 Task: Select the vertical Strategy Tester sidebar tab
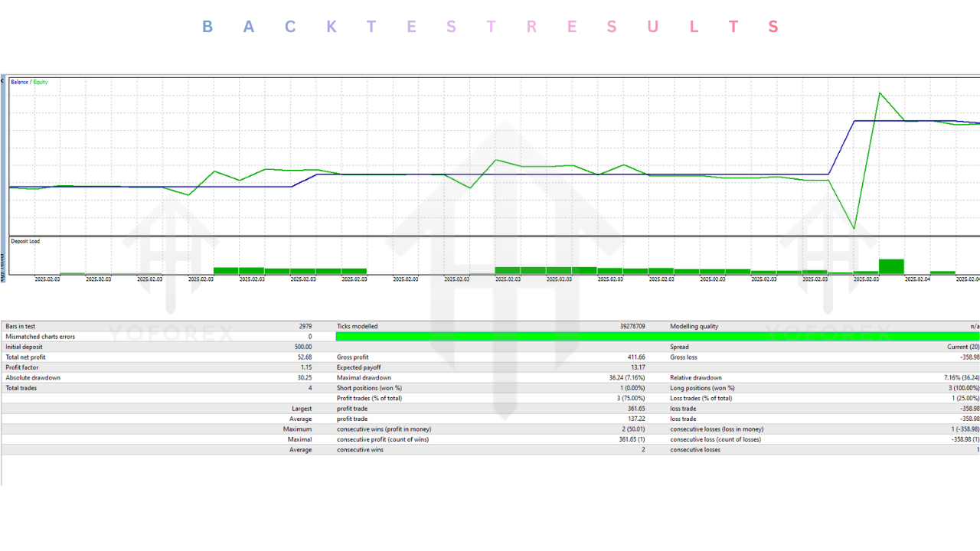[x=3, y=268]
